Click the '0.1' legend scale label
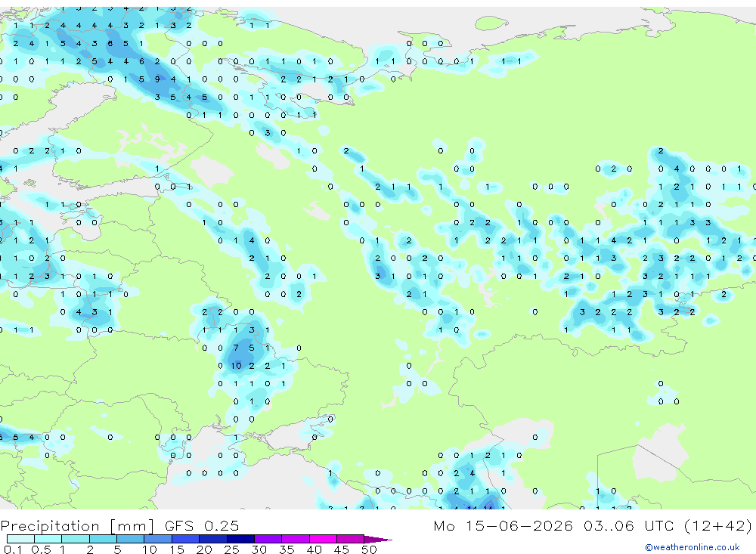 (x=13, y=549)
